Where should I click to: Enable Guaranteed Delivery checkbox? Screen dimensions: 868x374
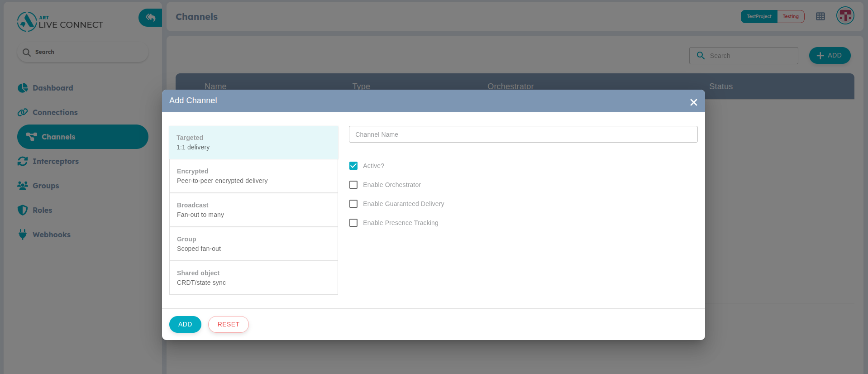point(353,204)
